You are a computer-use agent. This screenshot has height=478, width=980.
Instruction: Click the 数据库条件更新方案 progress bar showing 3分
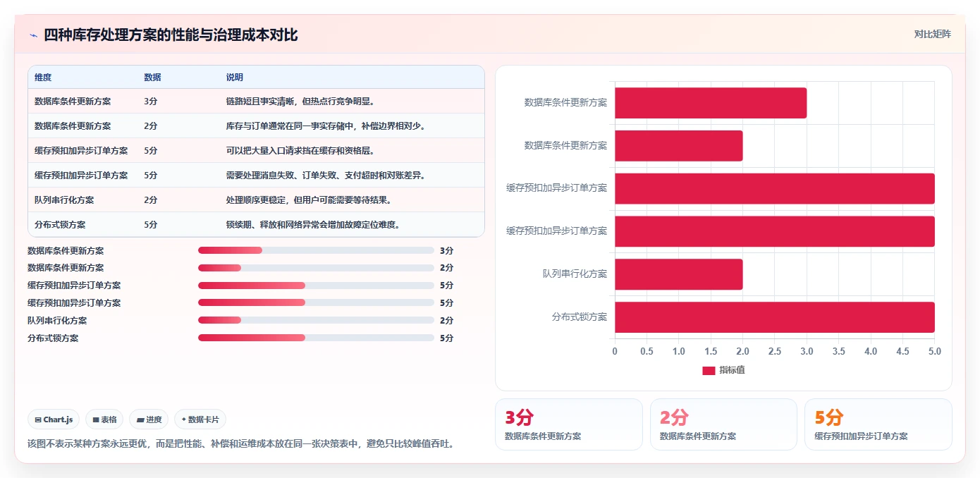(x=316, y=250)
